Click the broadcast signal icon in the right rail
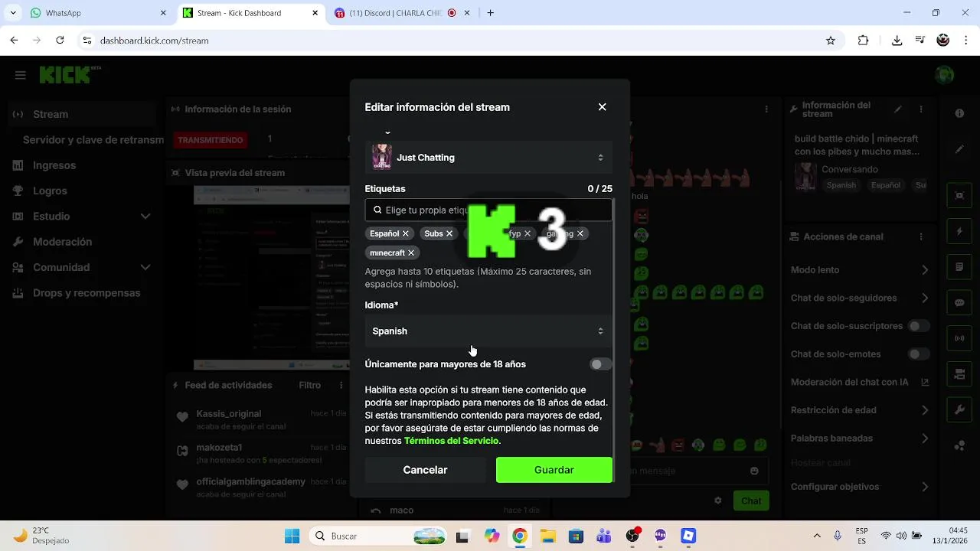Viewport: 980px width, 551px height. (x=959, y=338)
